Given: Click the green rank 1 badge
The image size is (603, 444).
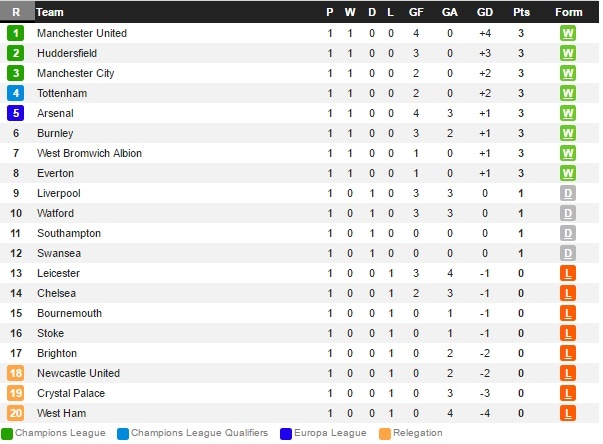Looking at the screenshot, I should point(16,33).
